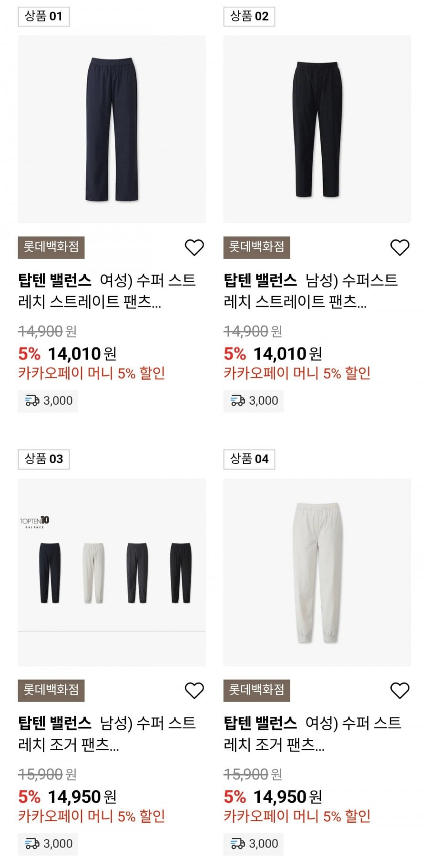This screenshot has width=429, height=868.
Task: Open the men's super stretch straight pants title
Action: point(311,291)
